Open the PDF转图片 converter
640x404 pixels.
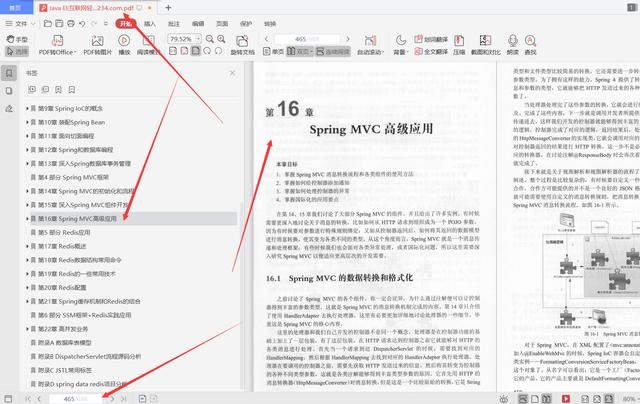(x=97, y=45)
